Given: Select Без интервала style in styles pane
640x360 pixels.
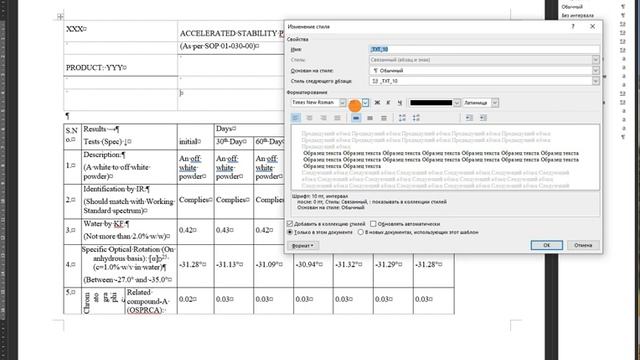Looking at the screenshot, I should 578,16.
